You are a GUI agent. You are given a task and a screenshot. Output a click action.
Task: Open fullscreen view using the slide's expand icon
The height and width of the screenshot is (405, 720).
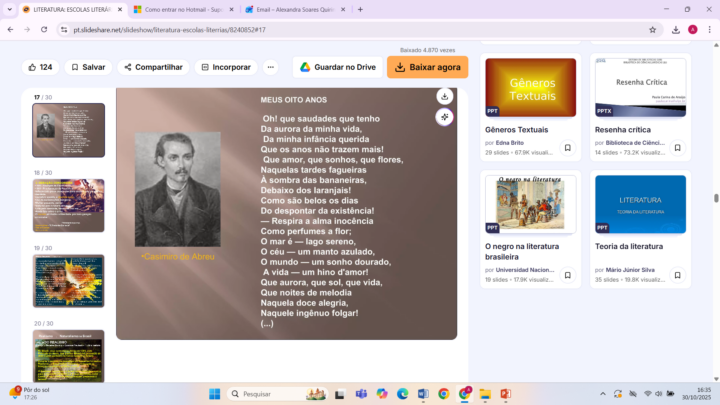[x=444, y=117]
